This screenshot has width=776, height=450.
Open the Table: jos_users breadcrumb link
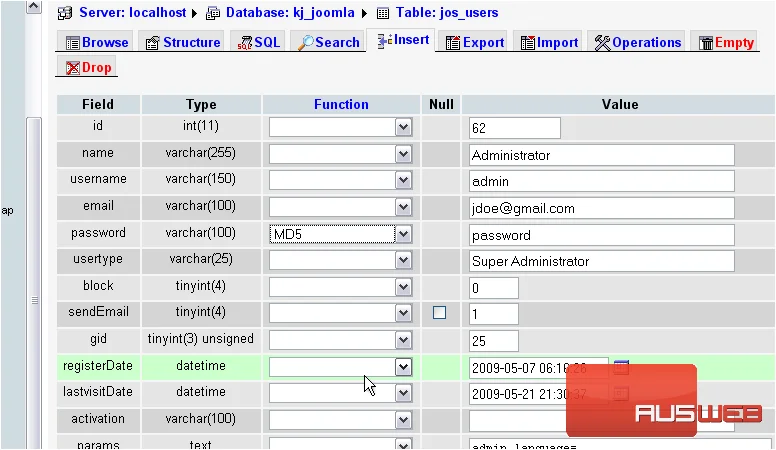coord(447,13)
